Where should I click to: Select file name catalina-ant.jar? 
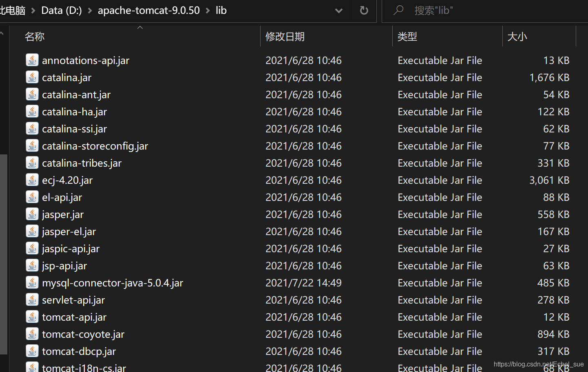coord(76,95)
